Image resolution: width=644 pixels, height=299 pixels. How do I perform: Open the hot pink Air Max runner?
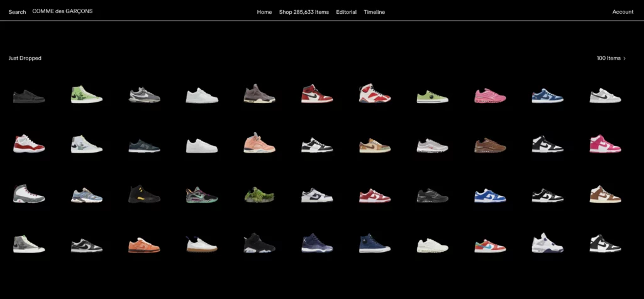[x=490, y=96]
